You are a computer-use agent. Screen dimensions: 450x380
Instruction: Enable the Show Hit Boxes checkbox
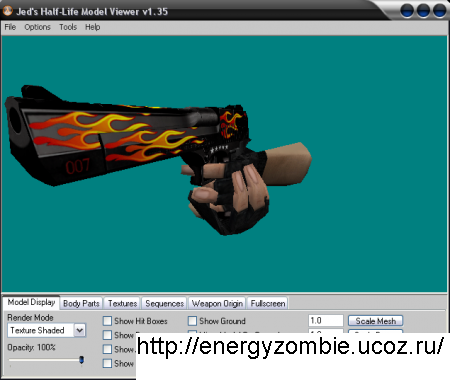107,321
